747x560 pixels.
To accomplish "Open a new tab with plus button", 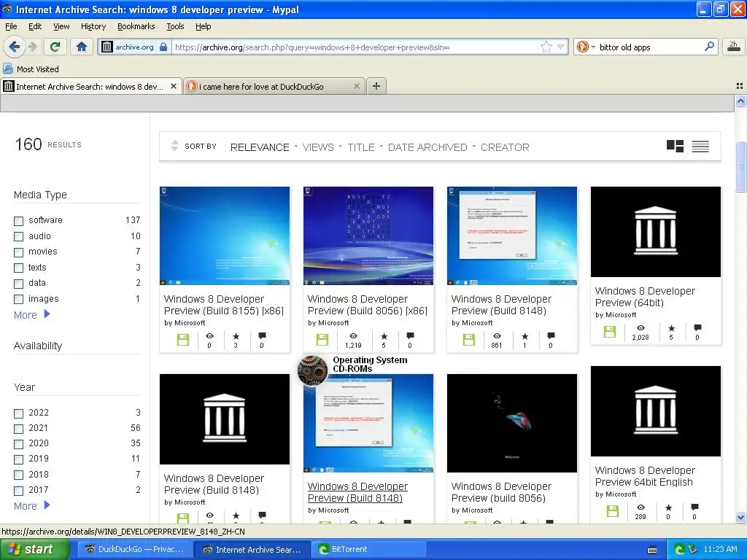I will coord(376,86).
